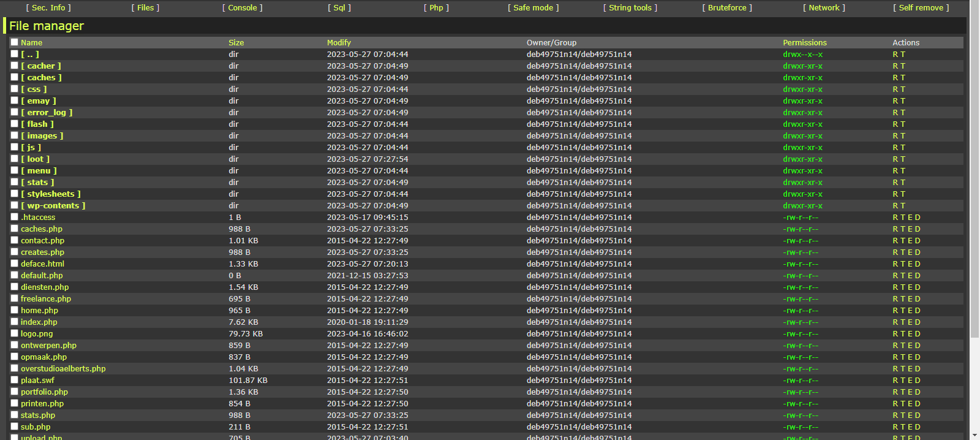The image size is (980, 440).
Task: Open the js directory
Action: tap(31, 148)
